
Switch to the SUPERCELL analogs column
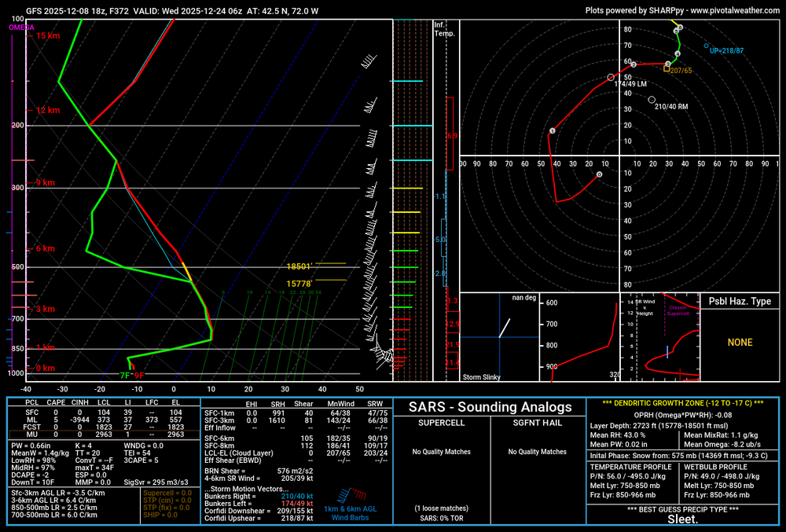click(x=443, y=422)
